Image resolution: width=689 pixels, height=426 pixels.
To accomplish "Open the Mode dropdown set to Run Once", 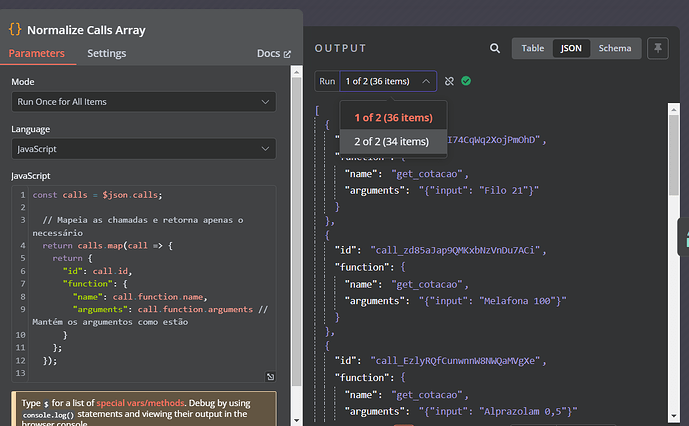I will [x=144, y=102].
